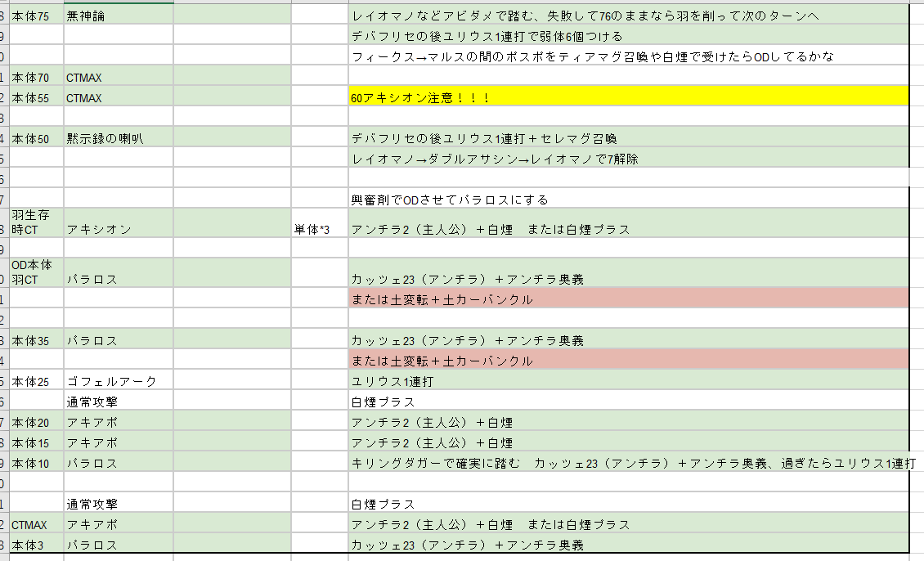Click the yellow 60アキシオン注意！！！ cell
The width and height of the screenshot is (924, 561).
628,97
